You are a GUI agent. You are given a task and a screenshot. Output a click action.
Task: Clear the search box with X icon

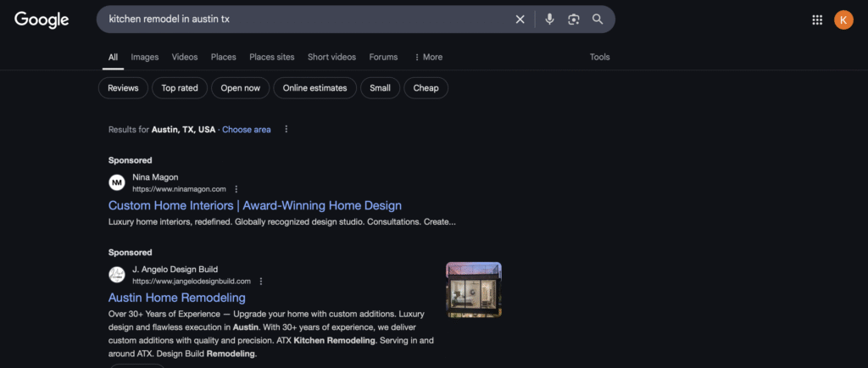point(520,20)
